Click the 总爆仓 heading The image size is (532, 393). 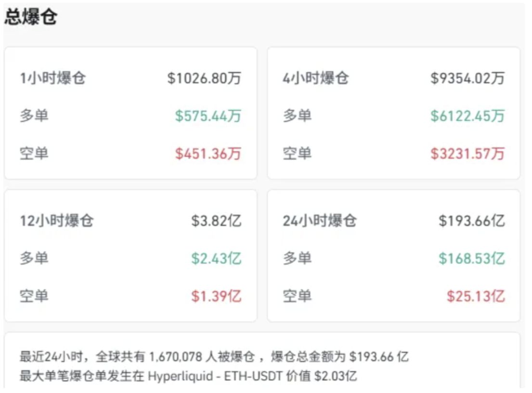(31, 18)
